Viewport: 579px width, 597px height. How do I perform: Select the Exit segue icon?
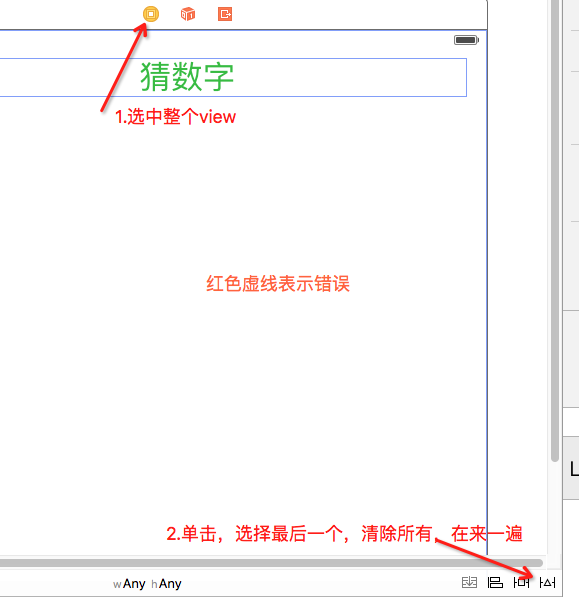click(225, 14)
